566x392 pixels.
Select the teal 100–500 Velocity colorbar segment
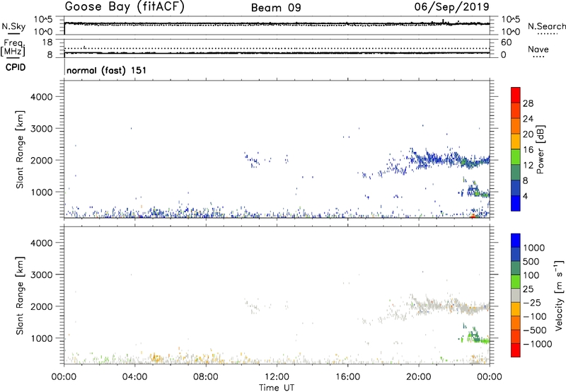coord(516,268)
